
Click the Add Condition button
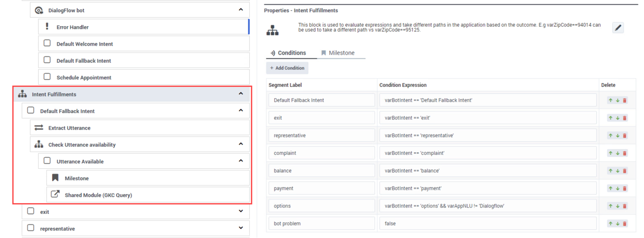pyautogui.click(x=287, y=68)
